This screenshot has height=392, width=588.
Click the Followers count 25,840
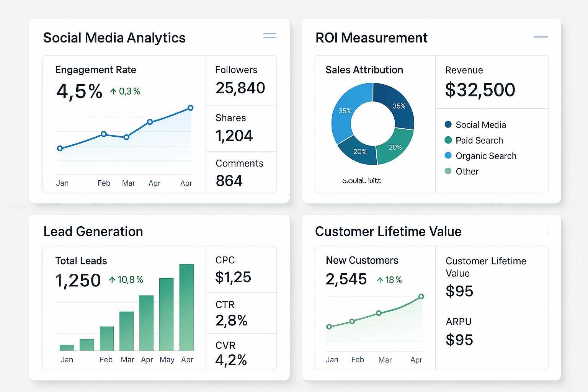tap(240, 88)
